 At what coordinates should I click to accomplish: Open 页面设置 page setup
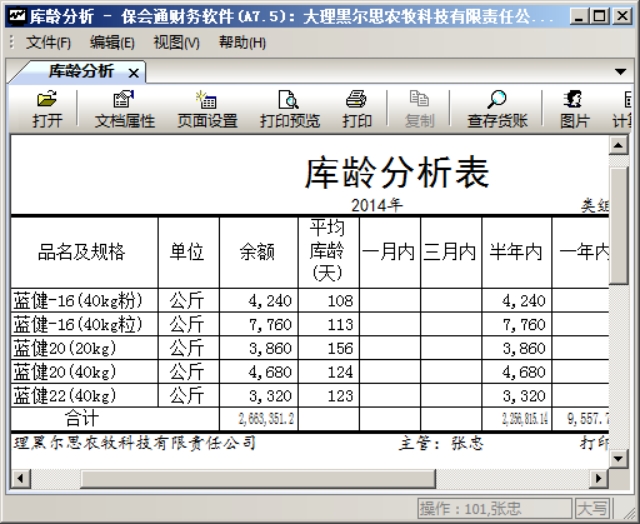tap(207, 109)
